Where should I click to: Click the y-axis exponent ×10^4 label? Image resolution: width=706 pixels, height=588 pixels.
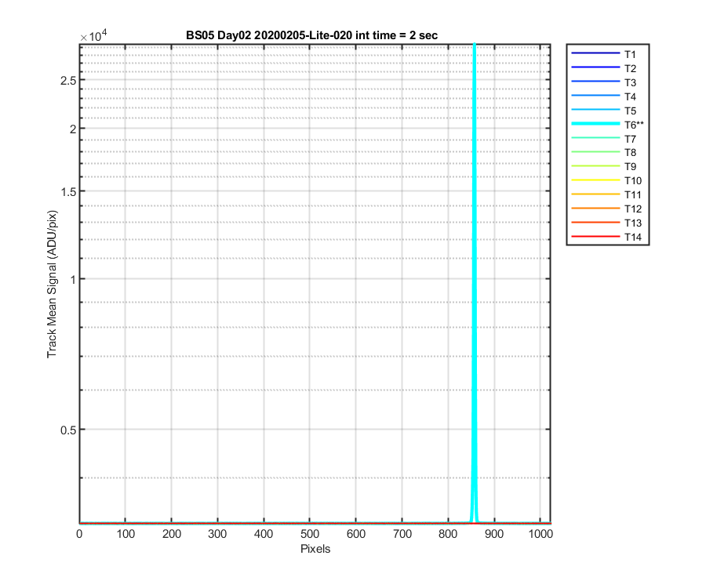click(93, 35)
